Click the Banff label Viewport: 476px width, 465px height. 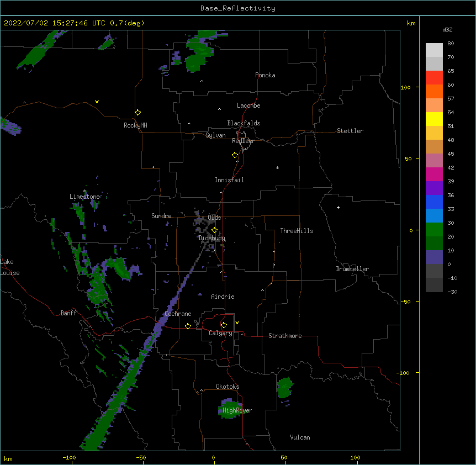coord(68,313)
